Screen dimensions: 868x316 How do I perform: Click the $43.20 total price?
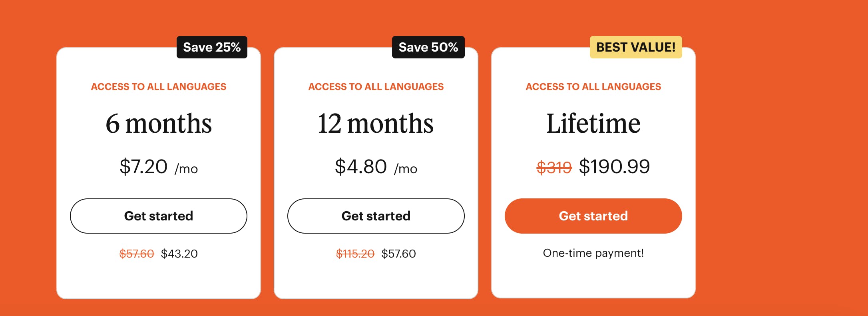tap(179, 254)
